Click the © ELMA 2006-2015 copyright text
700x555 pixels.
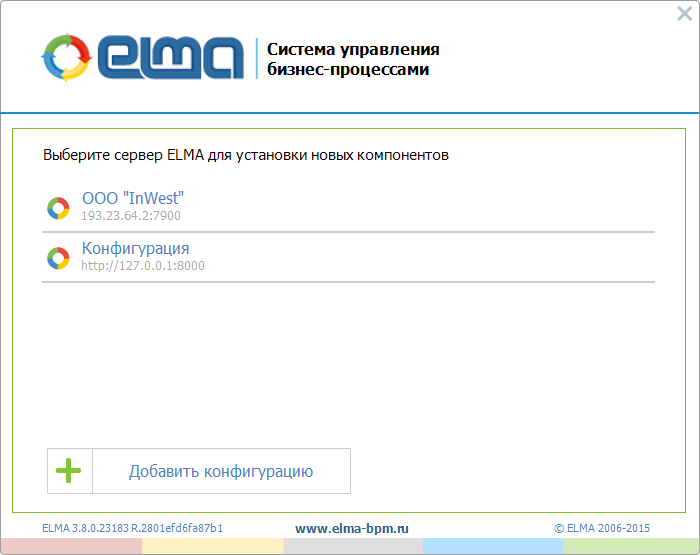(602, 527)
